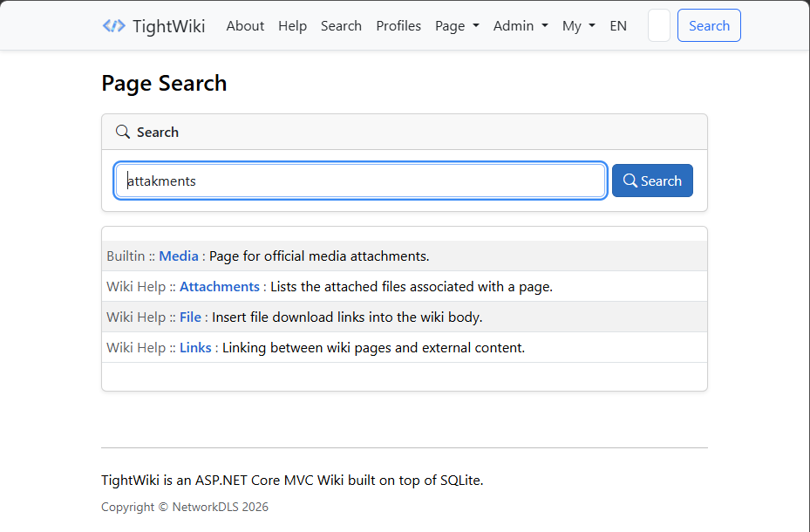
Task: Click the outlined Search button in navbar
Action: [x=709, y=25]
